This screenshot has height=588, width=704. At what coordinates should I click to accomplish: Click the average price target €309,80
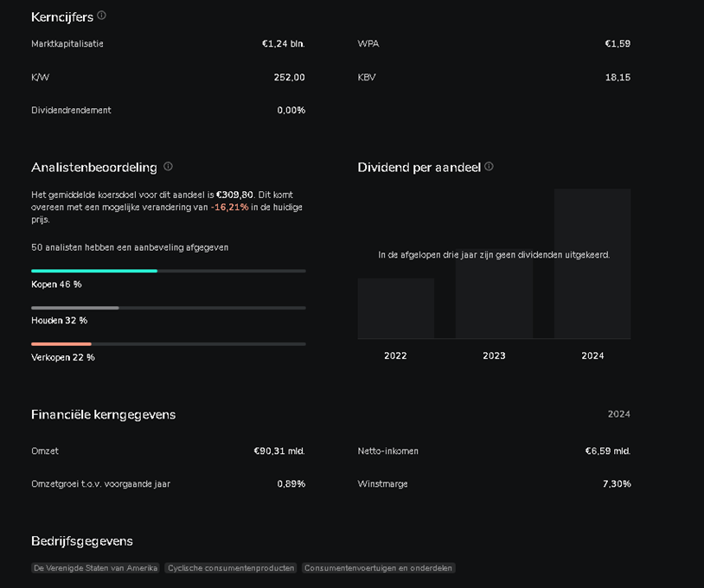tap(234, 195)
